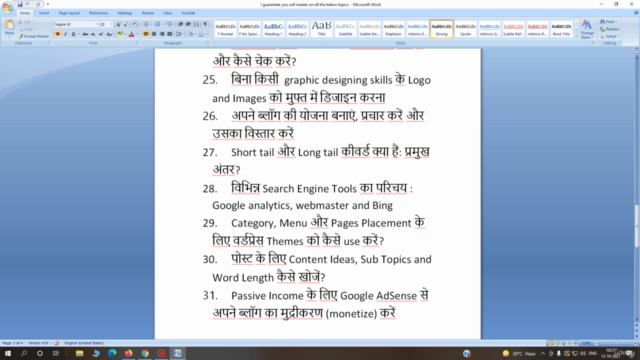The image size is (640, 360).
Task: Open the Review tab
Action: pyautogui.click(x=148, y=13)
